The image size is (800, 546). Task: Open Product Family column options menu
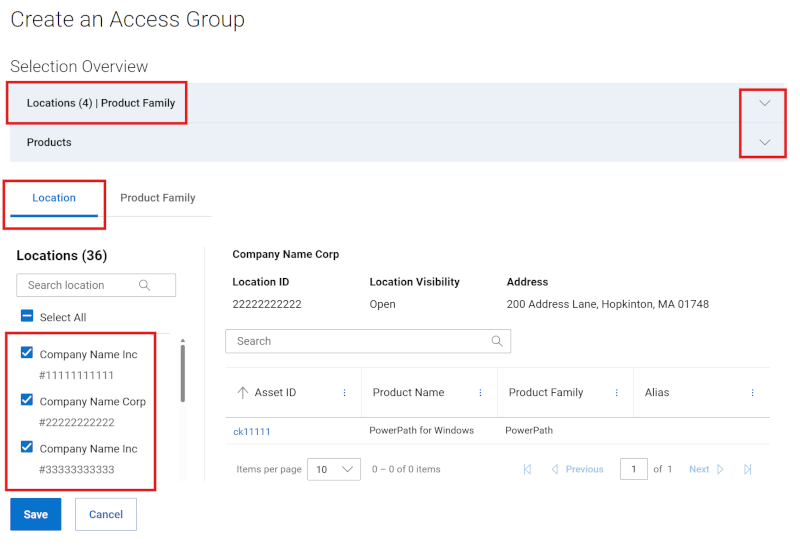tap(616, 393)
